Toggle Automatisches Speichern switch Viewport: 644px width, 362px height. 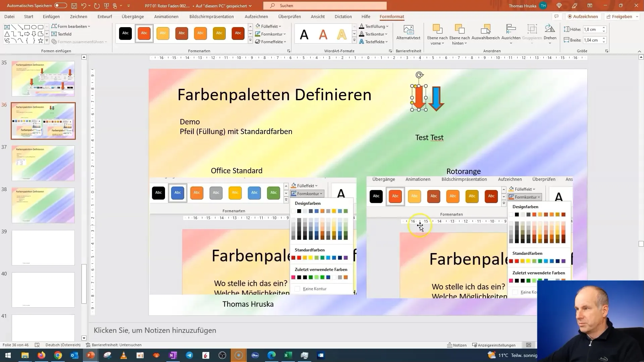tap(61, 6)
